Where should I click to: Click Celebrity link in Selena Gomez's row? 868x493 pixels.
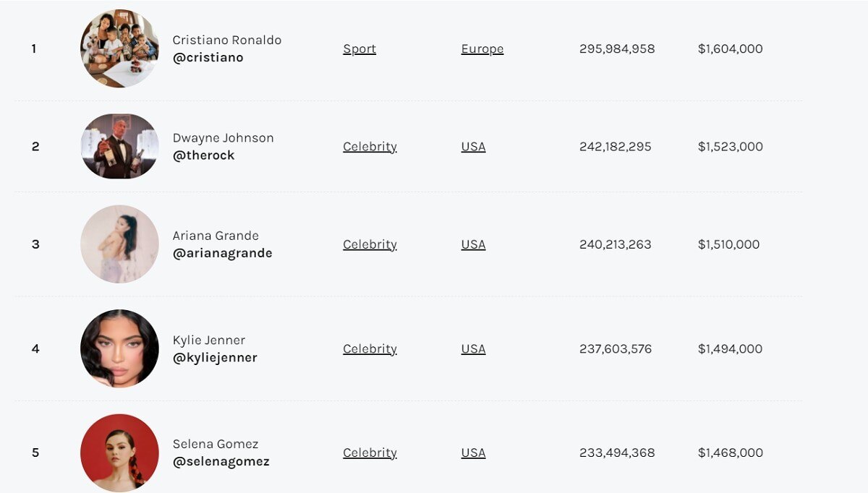click(x=370, y=453)
